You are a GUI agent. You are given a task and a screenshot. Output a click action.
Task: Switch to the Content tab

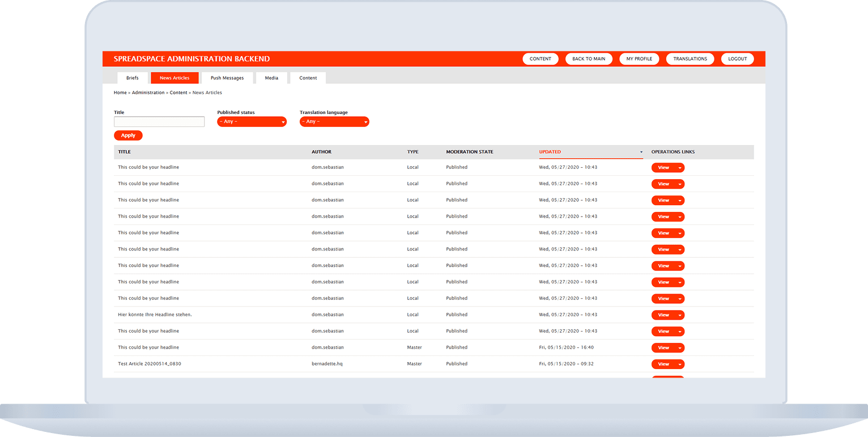pos(308,78)
